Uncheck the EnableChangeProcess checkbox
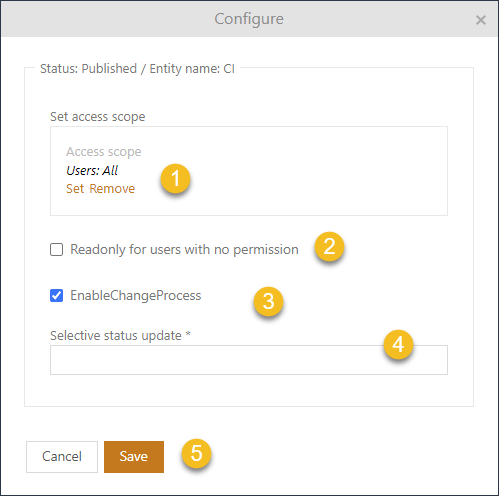 click(56, 295)
